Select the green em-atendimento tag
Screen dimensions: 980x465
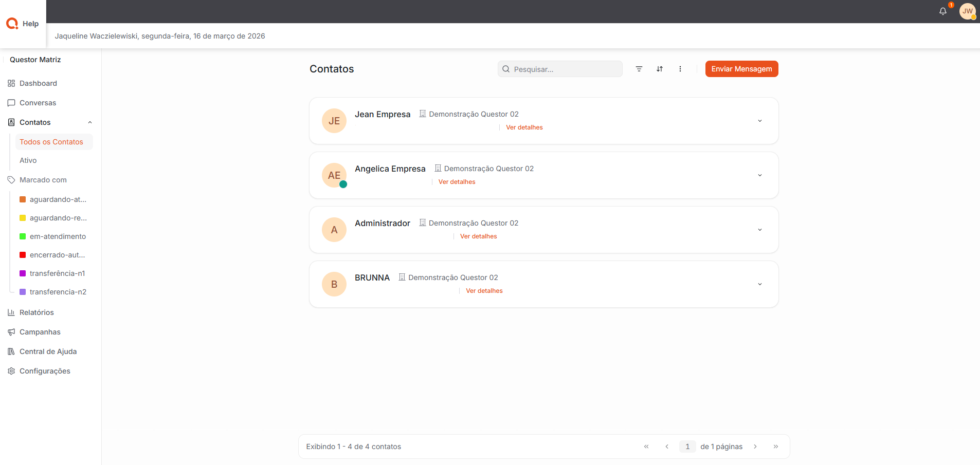pos(57,236)
